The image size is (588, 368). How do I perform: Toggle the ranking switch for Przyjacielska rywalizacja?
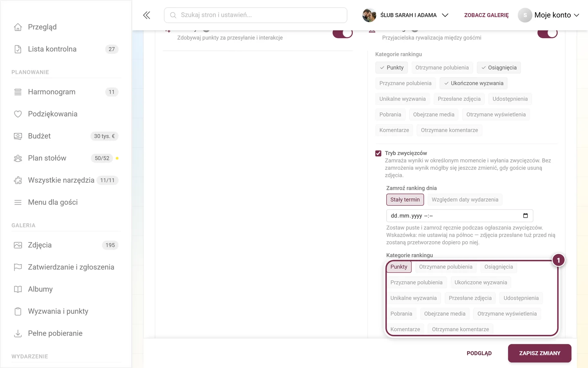(548, 34)
